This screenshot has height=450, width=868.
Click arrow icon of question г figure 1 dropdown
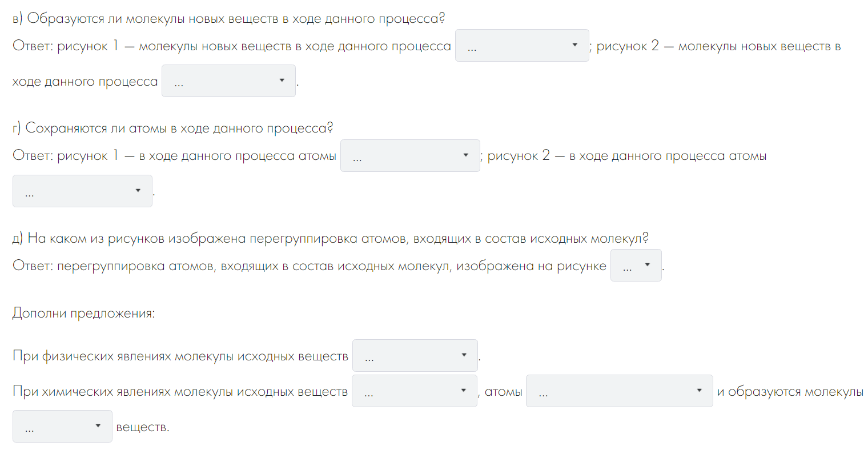point(465,155)
